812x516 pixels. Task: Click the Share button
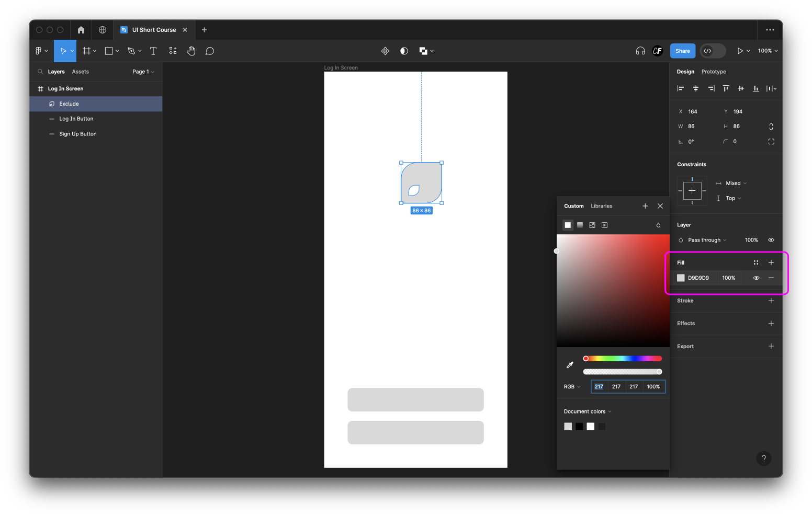pos(682,51)
